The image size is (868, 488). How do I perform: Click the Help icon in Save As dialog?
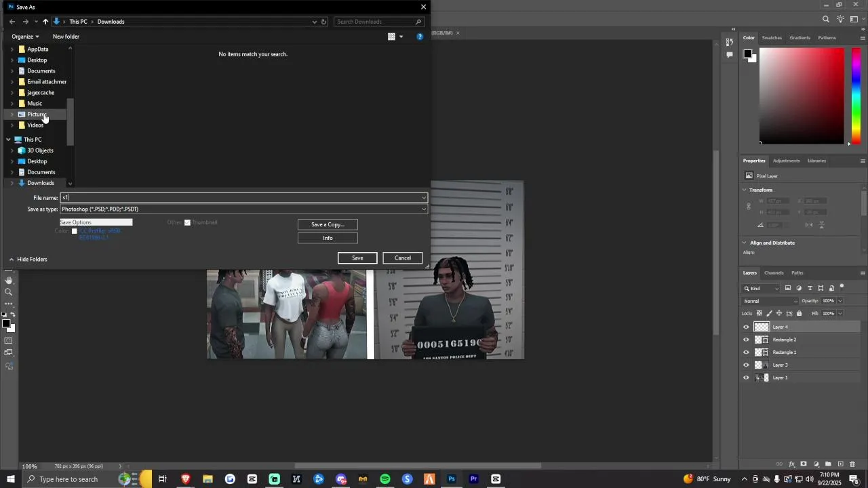pyautogui.click(x=420, y=37)
